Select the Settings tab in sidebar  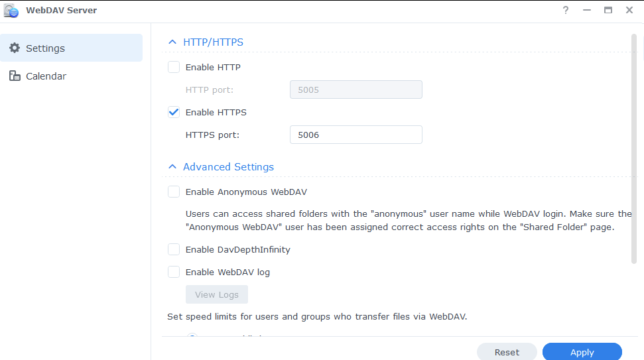point(45,48)
